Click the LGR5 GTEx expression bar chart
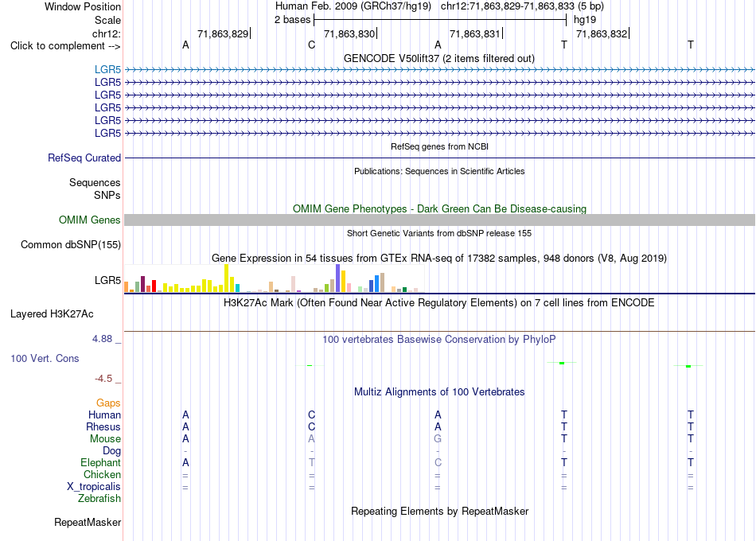Viewport: 756px width, 541px height. 274,278
